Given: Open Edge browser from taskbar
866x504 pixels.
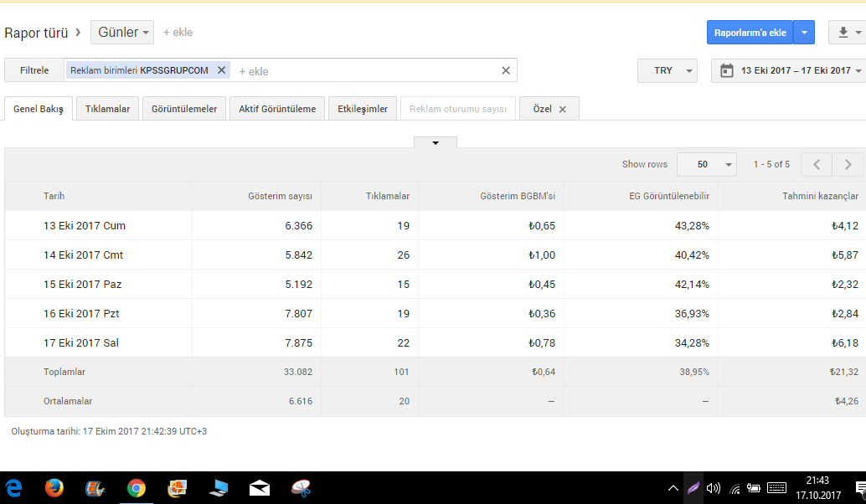Looking at the screenshot, I should [x=13, y=488].
